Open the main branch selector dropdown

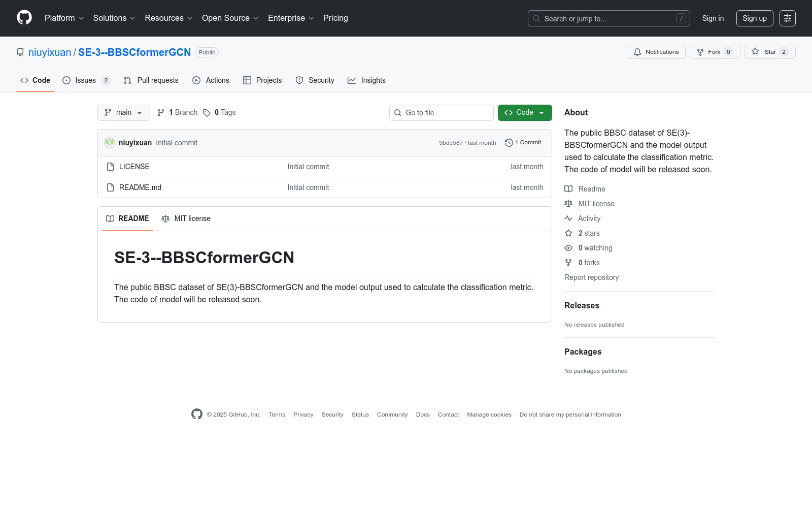[x=124, y=113]
